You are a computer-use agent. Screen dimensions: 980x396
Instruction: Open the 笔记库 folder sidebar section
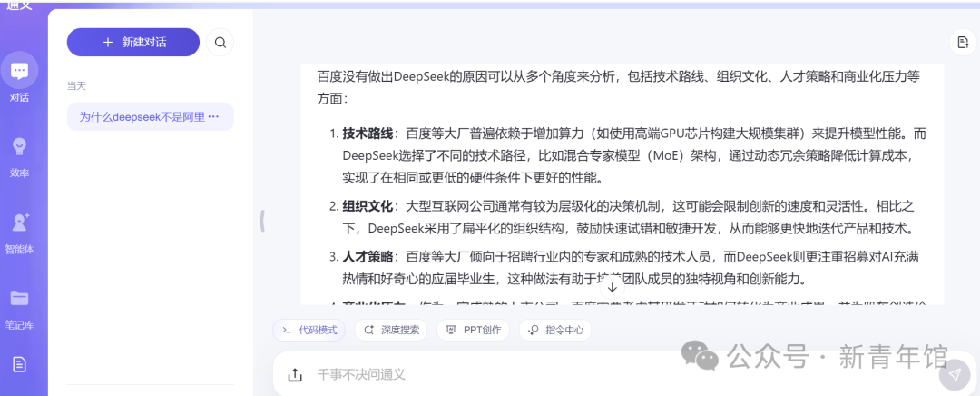(x=19, y=309)
